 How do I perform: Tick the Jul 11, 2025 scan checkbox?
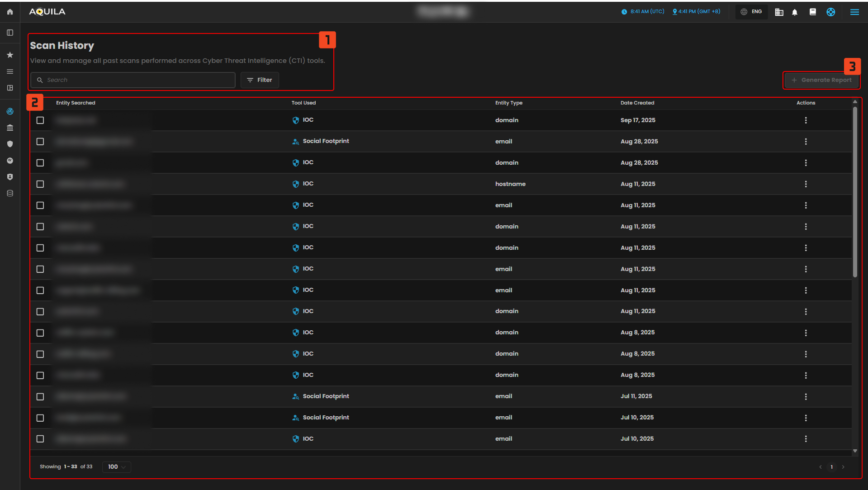[x=40, y=397]
